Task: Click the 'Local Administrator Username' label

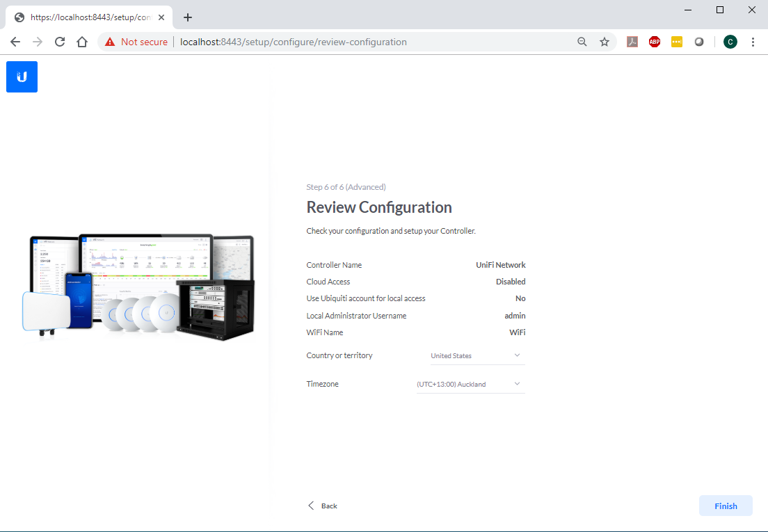Action: [356, 316]
